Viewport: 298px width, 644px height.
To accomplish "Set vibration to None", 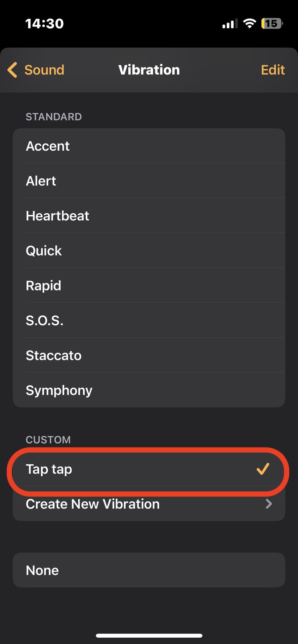I will click(149, 570).
